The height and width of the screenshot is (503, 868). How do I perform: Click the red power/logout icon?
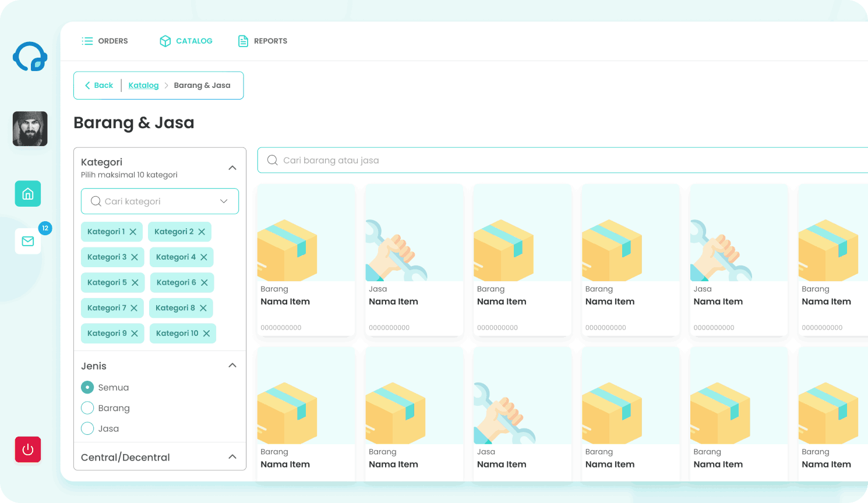(27, 449)
